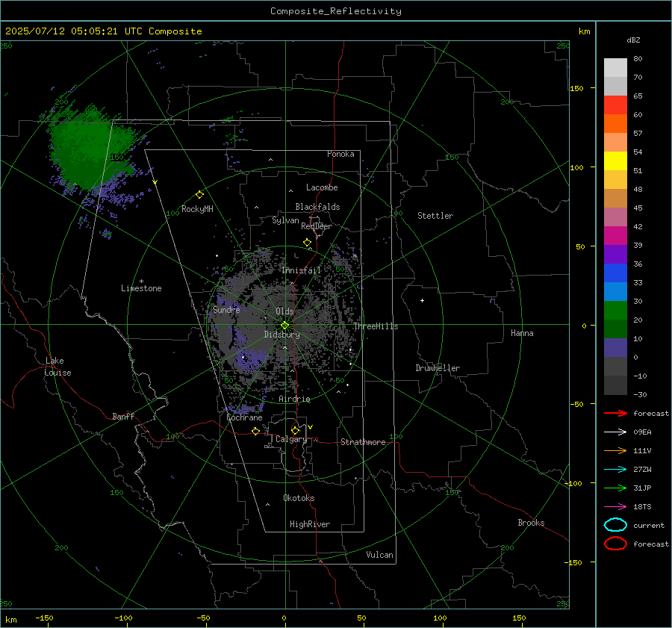Click the dBZ scale heading
Viewport: 672px width, 628px height.
633,40
